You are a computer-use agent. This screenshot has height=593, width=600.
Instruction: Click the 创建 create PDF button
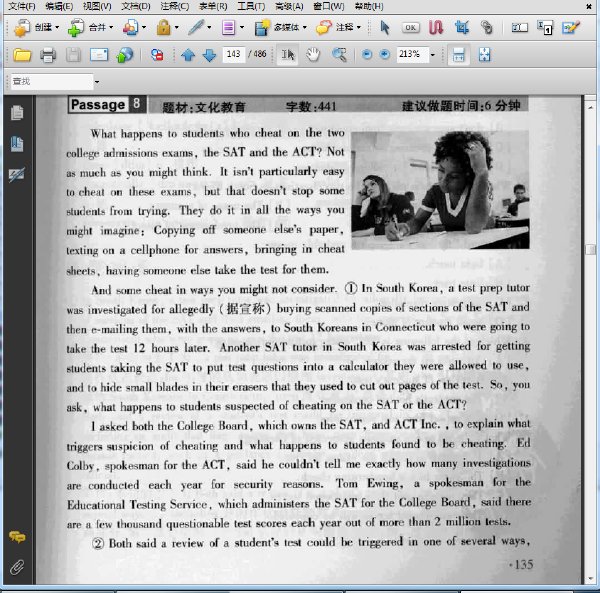point(33,28)
